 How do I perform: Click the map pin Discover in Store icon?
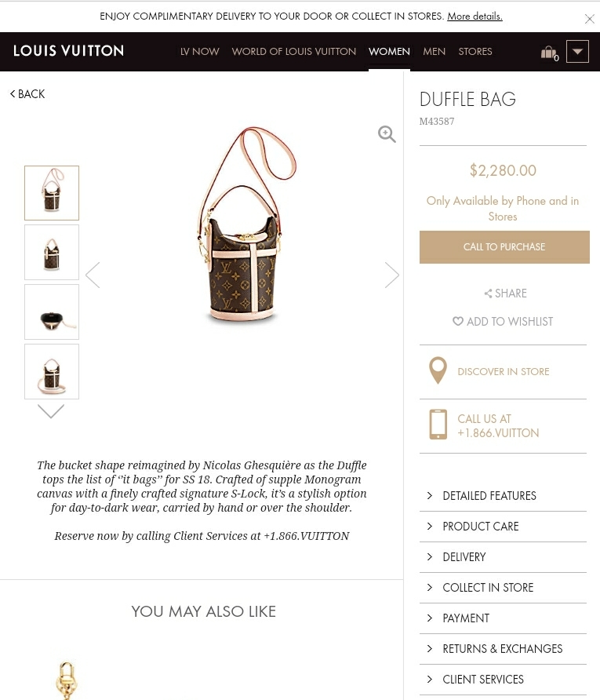pyautogui.click(x=438, y=370)
